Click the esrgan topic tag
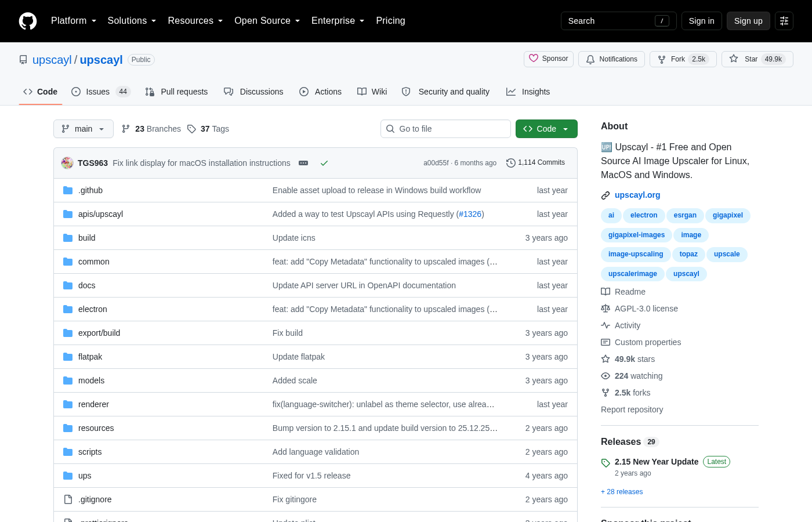This screenshot has width=812, height=522. [685, 215]
